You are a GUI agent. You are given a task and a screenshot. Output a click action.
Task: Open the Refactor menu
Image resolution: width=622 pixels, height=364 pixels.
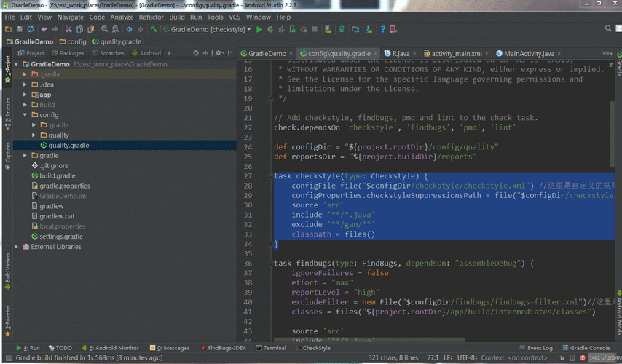[151, 17]
